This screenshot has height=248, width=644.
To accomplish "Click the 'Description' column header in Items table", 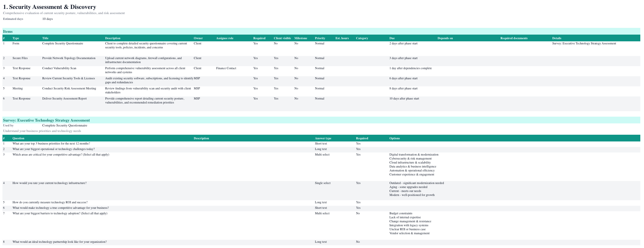I will 113,38.
